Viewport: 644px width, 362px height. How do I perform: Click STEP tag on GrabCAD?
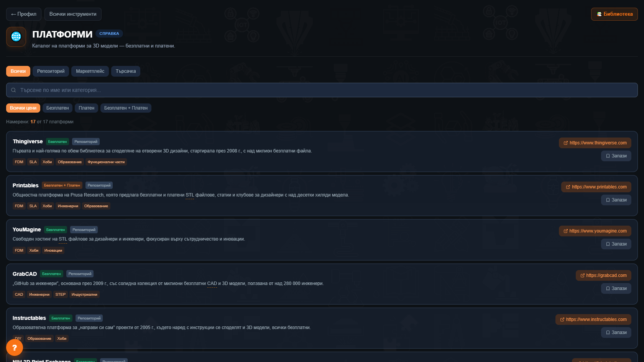point(61,295)
